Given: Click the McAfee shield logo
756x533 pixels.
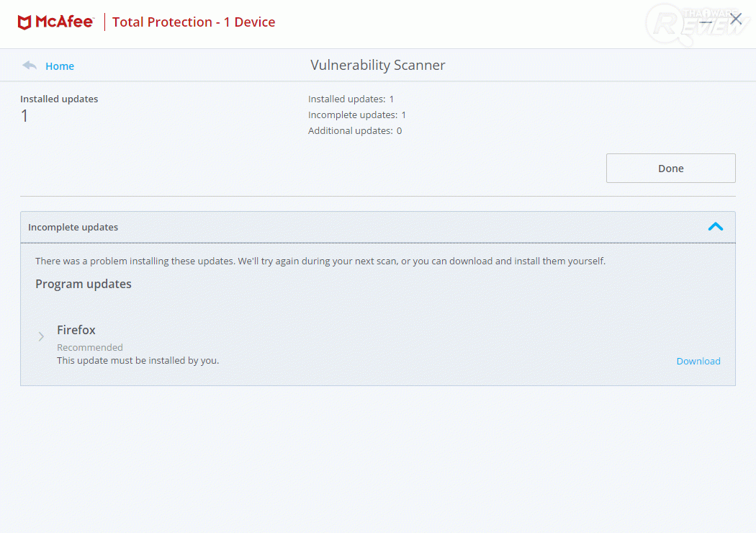Looking at the screenshot, I should pyautogui.click(x=24, y=22).
